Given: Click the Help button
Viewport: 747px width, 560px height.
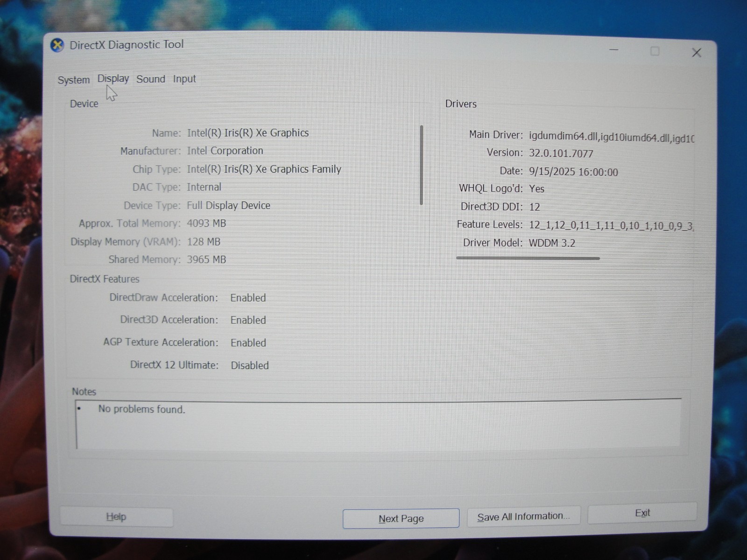Looking at the screenshot, I should 116,517.
